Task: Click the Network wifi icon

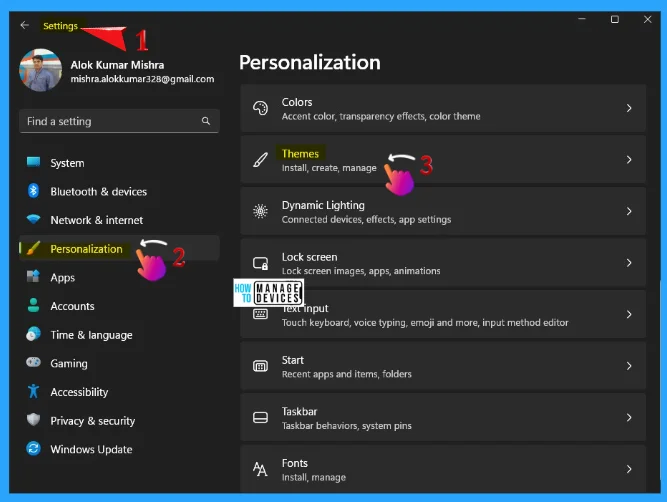Action: tap(33, 219)
